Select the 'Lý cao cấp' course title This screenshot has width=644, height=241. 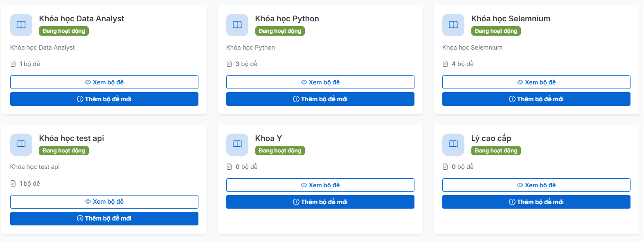point(491,139)
